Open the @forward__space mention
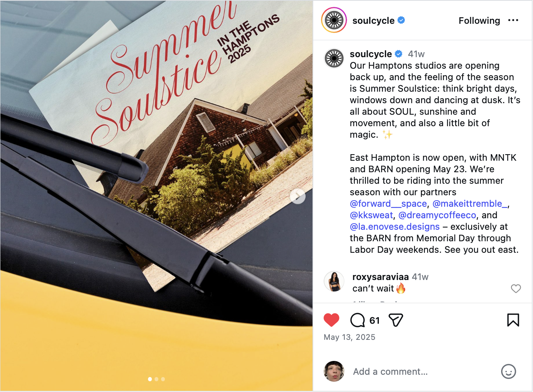This screenshot has height=392, width=533. coord(388,204)
